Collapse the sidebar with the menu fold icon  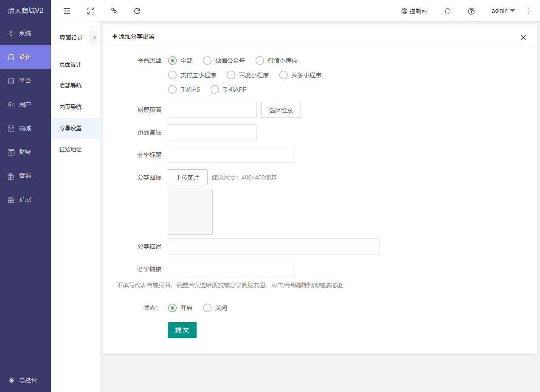(x=67, y=11)
